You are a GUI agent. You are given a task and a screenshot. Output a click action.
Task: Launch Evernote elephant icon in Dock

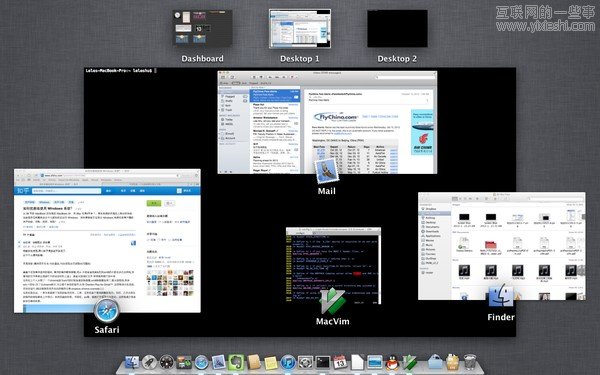tap(236, 362)
